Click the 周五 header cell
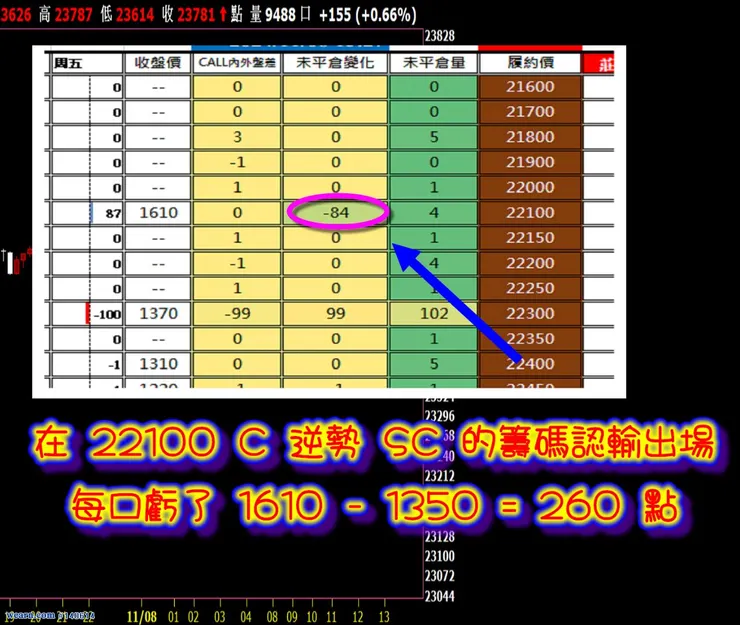The width and height of the screenshot is (740, 625). (86, 63)
